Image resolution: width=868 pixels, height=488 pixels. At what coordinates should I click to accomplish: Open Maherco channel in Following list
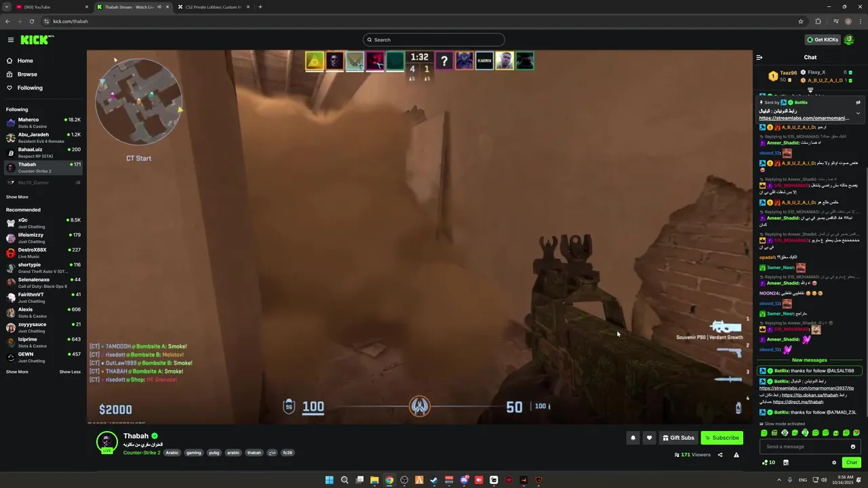coord(42,123)
